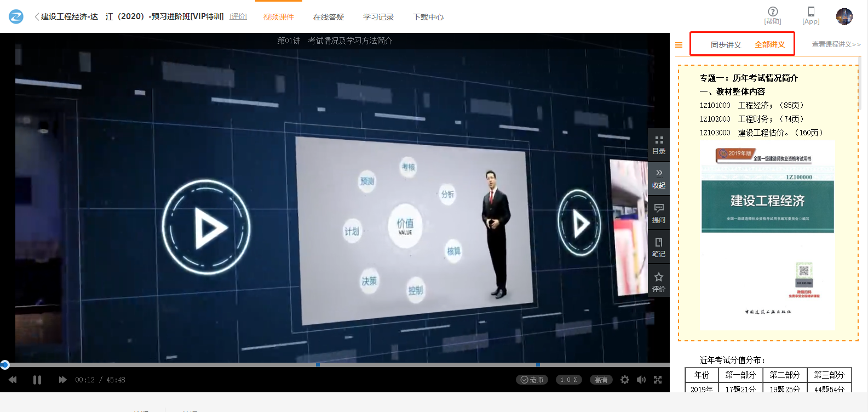Collapse the side panel with 收起
This screenshot has height=412, width=868.
tap(659, 179)
